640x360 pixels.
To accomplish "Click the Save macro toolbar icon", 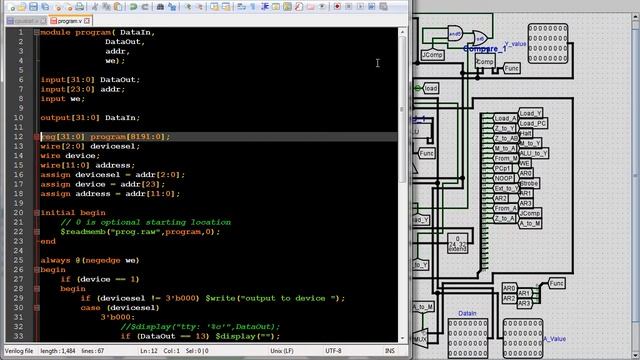I will [371, 7].
